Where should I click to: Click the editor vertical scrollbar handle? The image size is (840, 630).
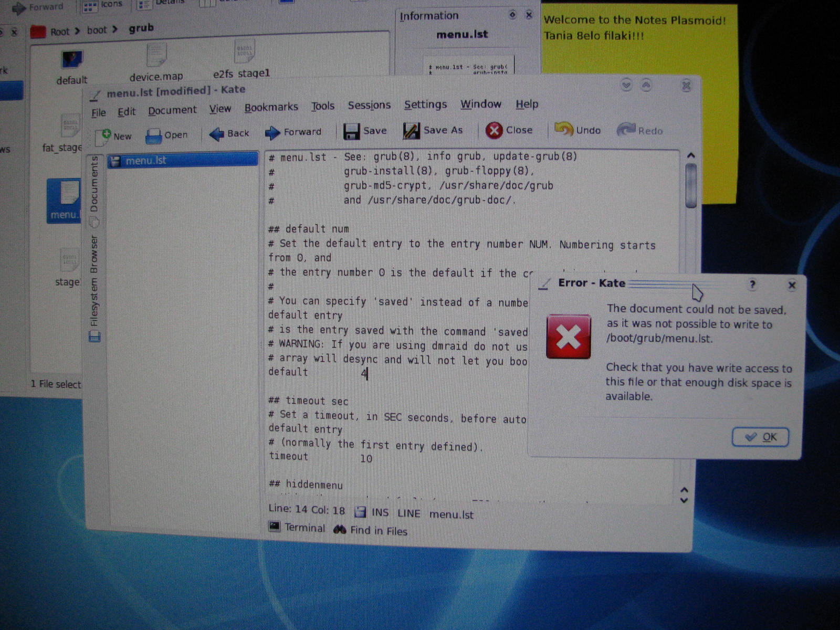click(691, 185)
